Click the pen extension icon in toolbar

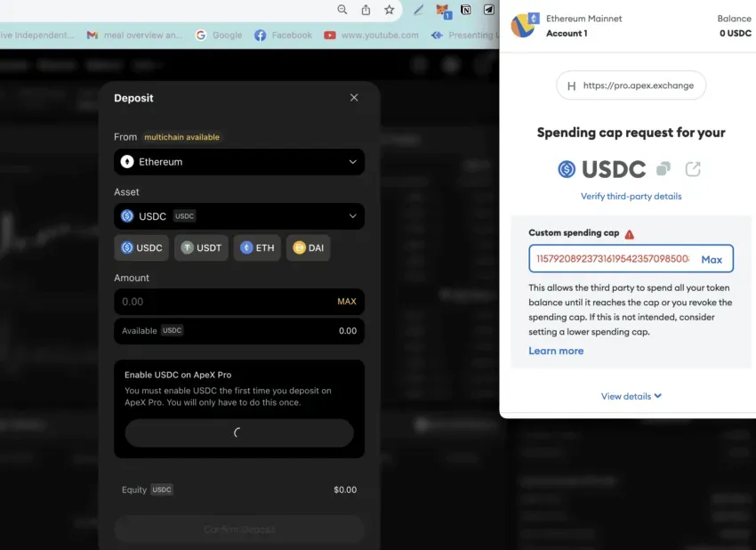(419, 10)
